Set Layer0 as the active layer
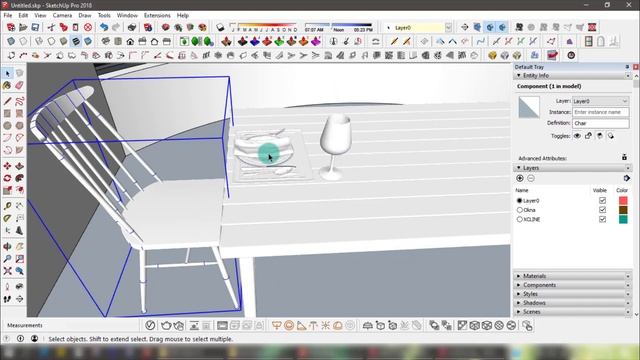The height and width of the screenshot is (360, 640). tap(520, 200)
